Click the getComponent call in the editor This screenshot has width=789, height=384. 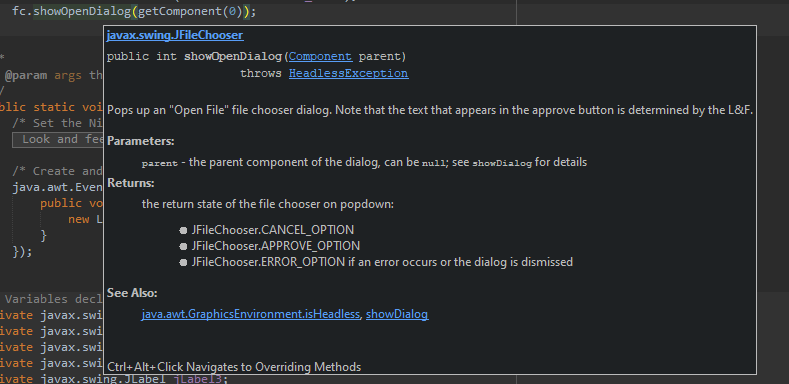click(180, 12)
